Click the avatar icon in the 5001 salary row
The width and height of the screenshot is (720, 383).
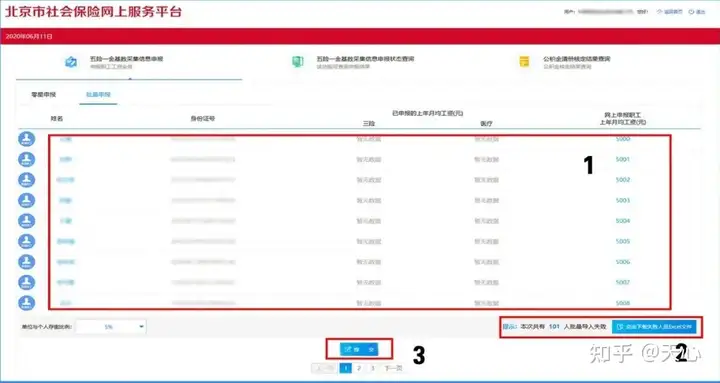point(27,159)
